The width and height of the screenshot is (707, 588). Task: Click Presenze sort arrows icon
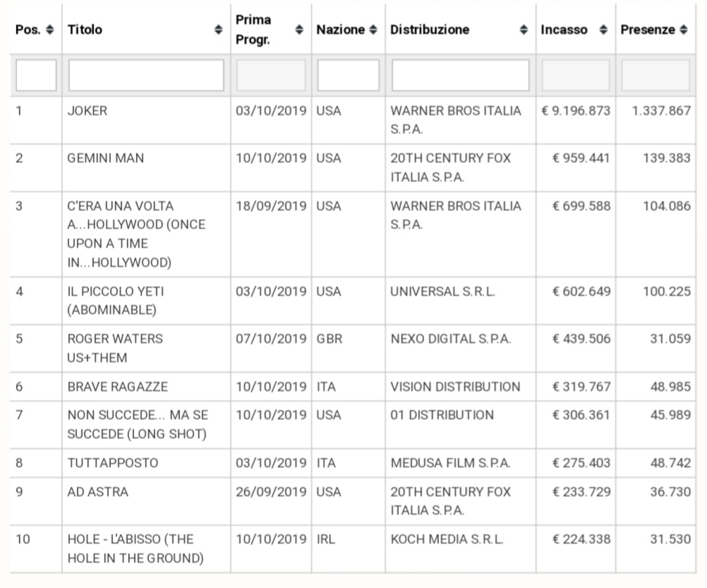pyautogui.click(x=683, y=30)
